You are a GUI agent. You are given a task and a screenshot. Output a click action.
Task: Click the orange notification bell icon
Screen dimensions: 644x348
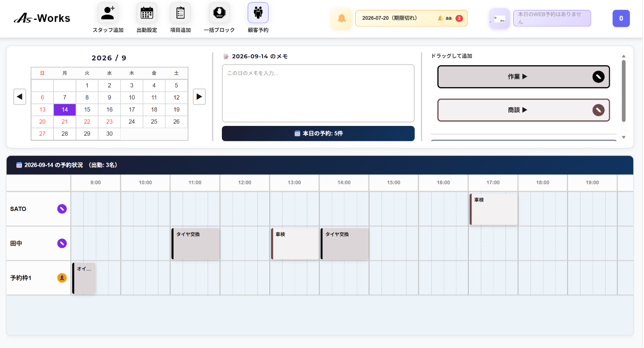[341, 19]
